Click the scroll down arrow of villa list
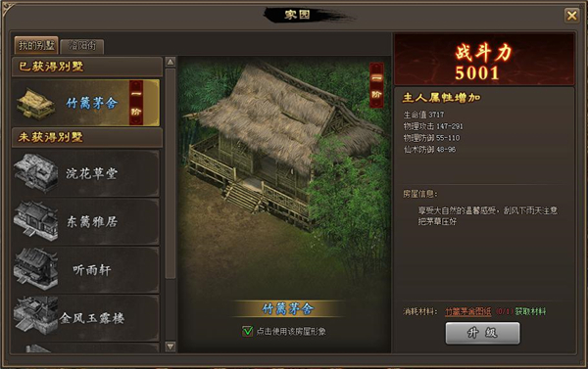Viewport: 588px width, 369px height. tap(171, 346)
